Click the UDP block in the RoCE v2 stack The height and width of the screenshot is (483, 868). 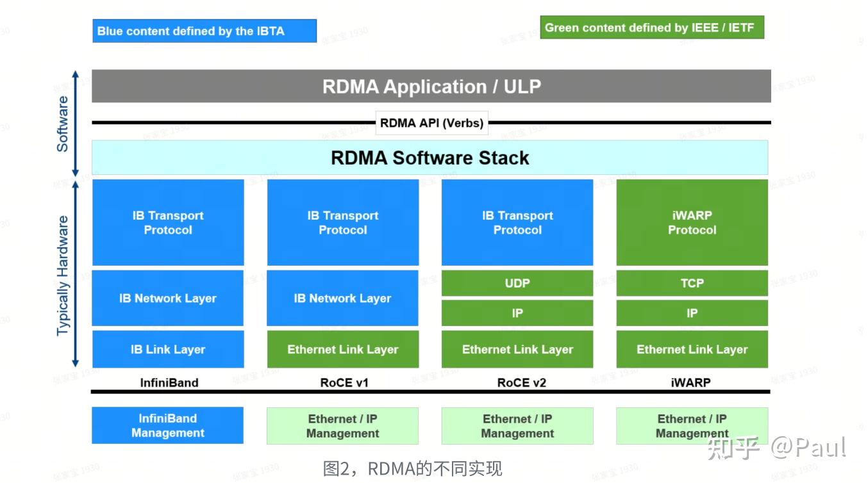tap(517, 282)
